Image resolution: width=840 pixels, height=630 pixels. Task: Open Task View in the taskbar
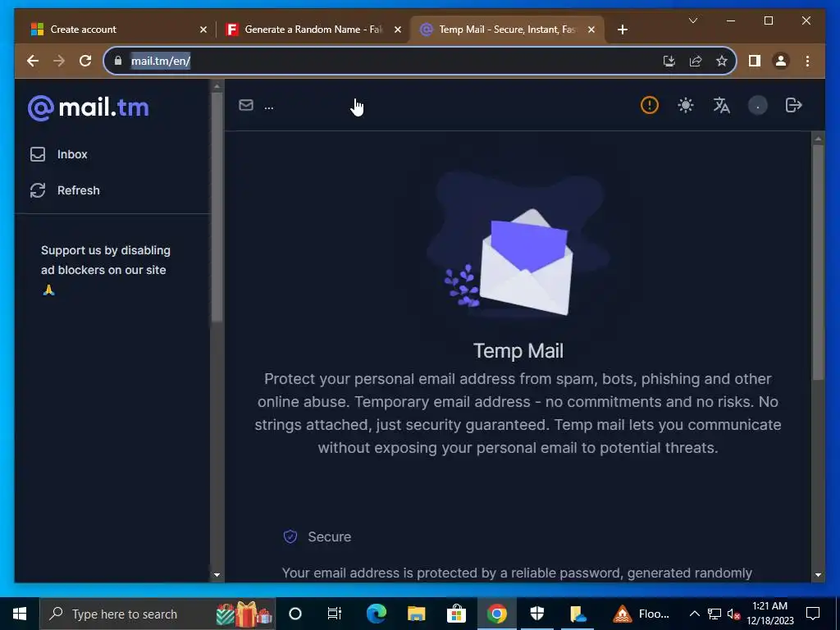click(335, 614)
